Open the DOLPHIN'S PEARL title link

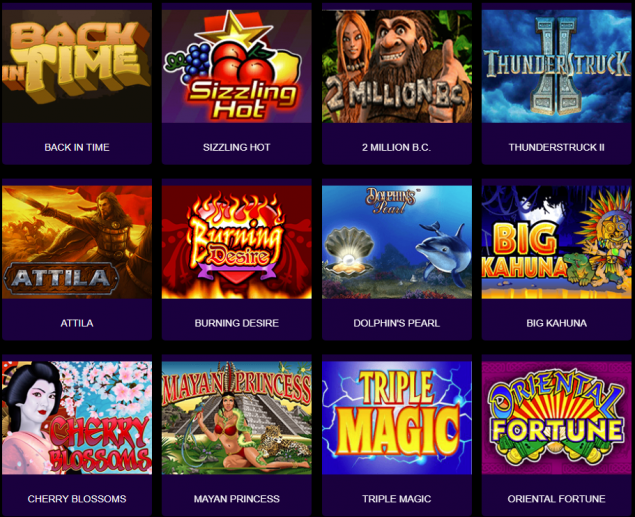(396, 323)
